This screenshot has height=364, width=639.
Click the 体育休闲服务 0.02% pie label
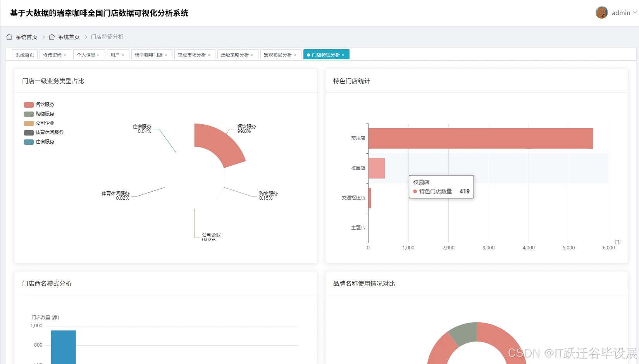(115, 196)
